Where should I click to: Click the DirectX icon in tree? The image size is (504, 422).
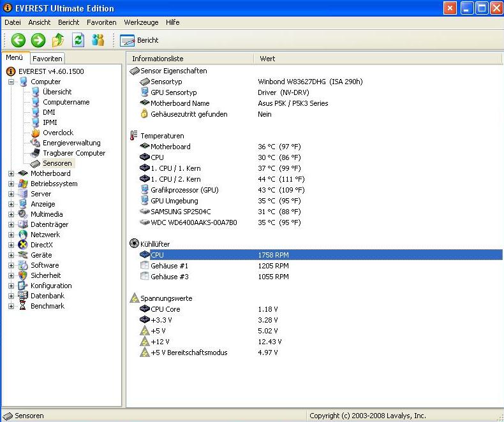23,245
